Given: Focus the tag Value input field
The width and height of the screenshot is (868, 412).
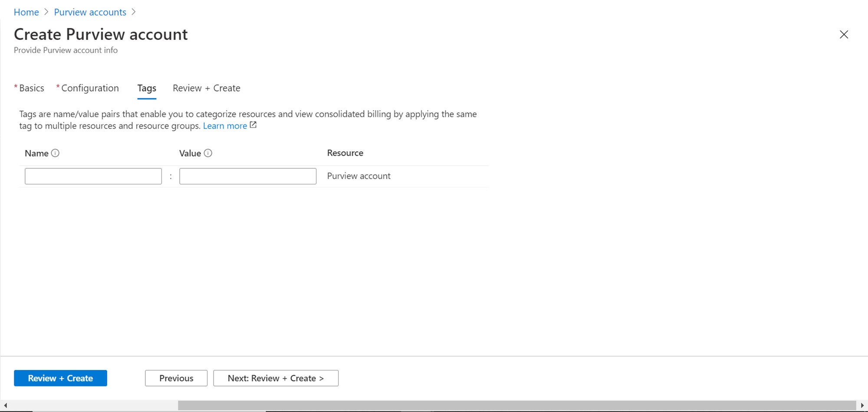Looking at the screenshot, I should (x=248, y=176).
